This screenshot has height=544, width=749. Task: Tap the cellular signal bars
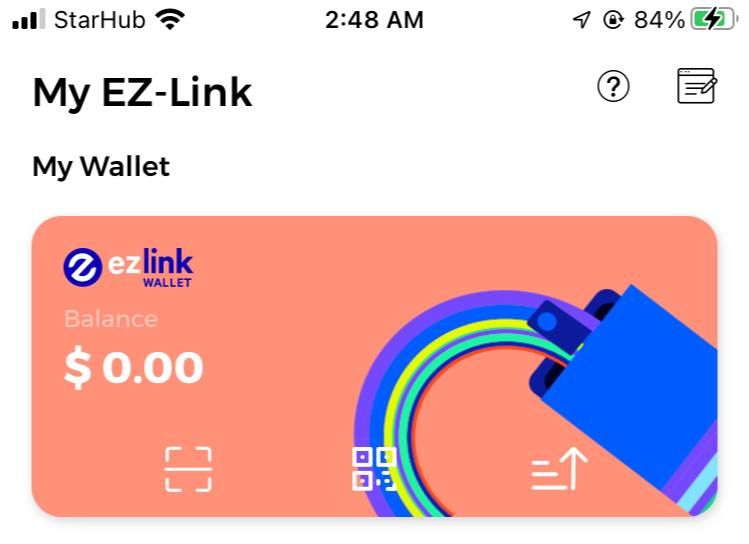tap(29, 20)
